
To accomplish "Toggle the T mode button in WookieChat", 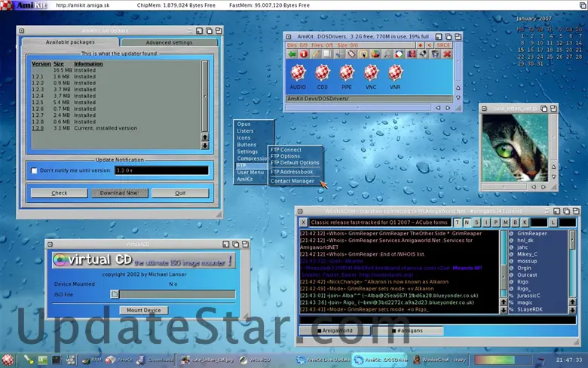I will pos(457,222).
